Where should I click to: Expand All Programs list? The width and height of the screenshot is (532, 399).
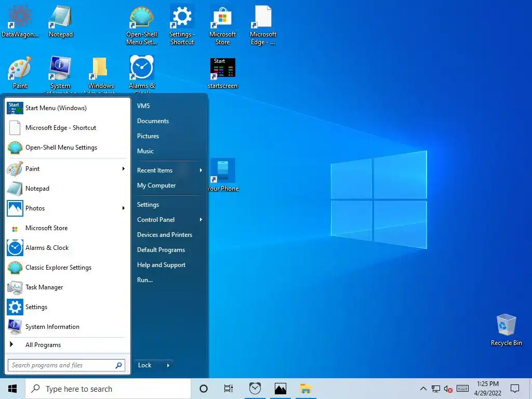point(67,345)
